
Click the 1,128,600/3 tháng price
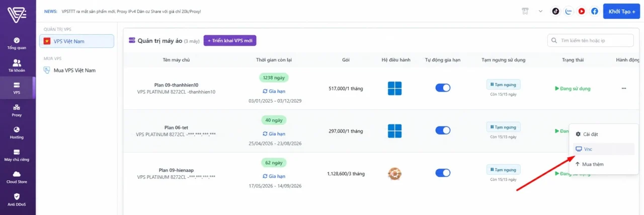pos(345,174)
